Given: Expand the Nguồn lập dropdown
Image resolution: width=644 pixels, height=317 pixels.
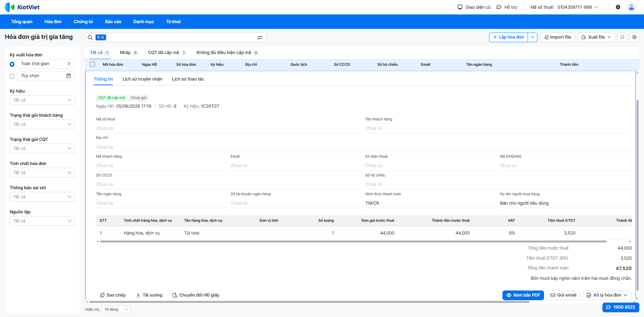Looking at the screenshot, I should 42,221.
